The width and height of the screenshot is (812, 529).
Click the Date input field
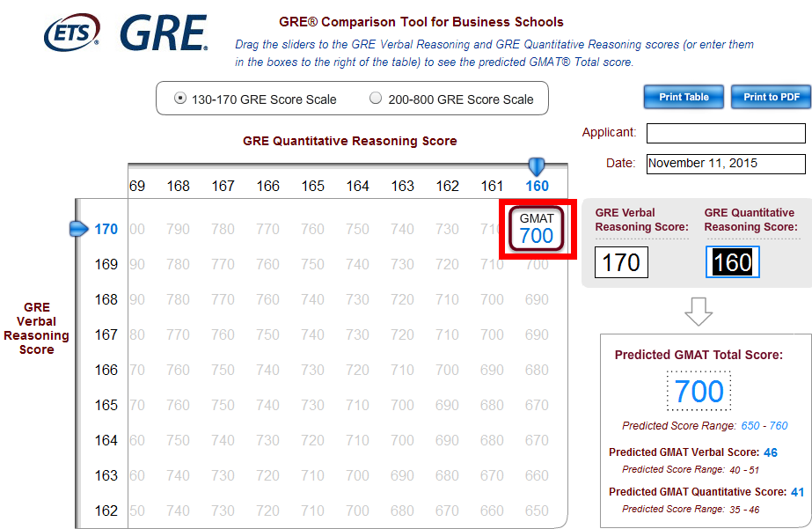[725, 164]
